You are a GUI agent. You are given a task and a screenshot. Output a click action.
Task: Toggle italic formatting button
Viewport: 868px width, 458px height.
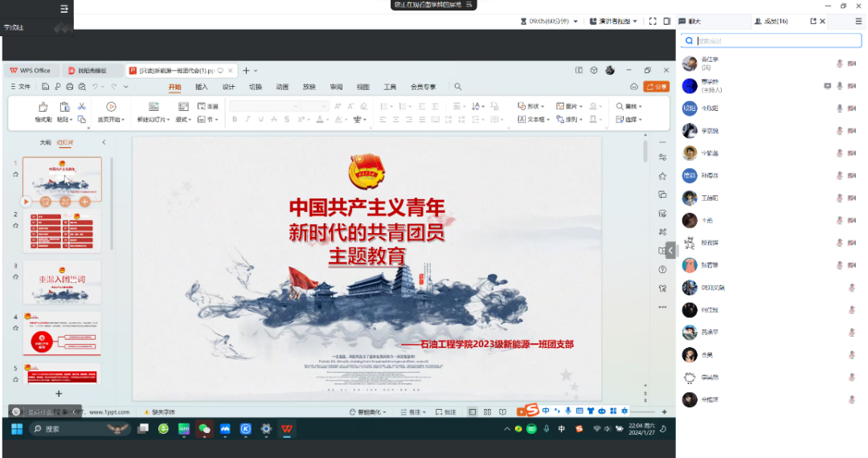click(248, 120)
